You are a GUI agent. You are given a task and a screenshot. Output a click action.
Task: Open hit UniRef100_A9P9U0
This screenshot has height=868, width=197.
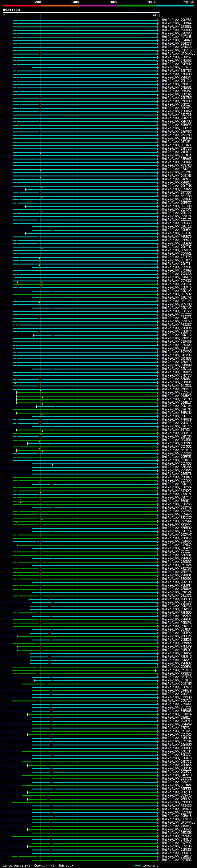[177, 64]
